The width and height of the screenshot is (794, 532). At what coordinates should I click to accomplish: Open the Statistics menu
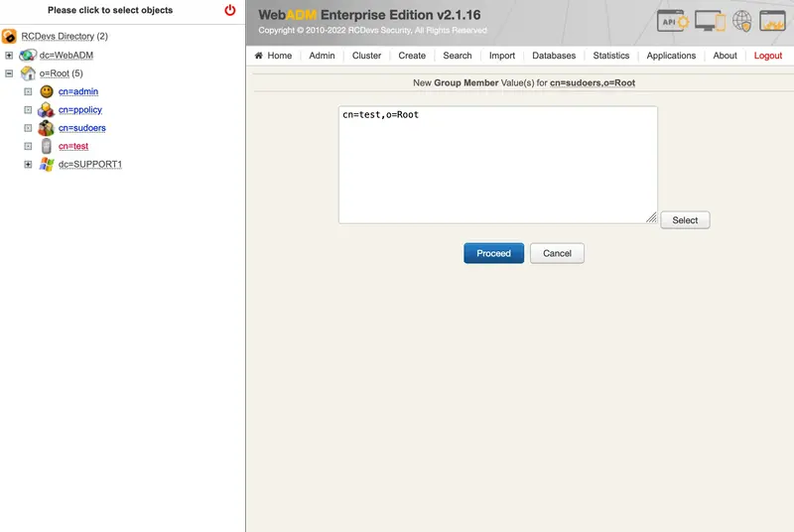pyautogui.click(x=611, y=56)
